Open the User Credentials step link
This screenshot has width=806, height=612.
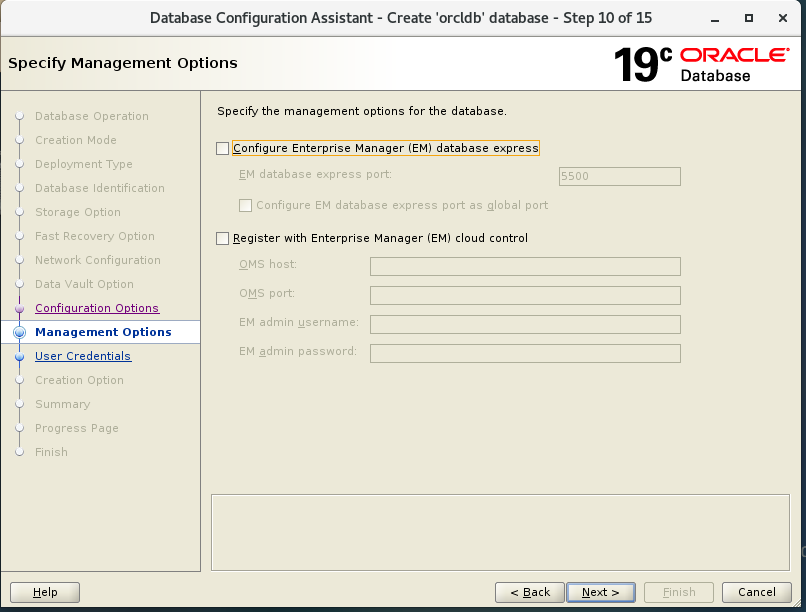click(x=83, y=356)
